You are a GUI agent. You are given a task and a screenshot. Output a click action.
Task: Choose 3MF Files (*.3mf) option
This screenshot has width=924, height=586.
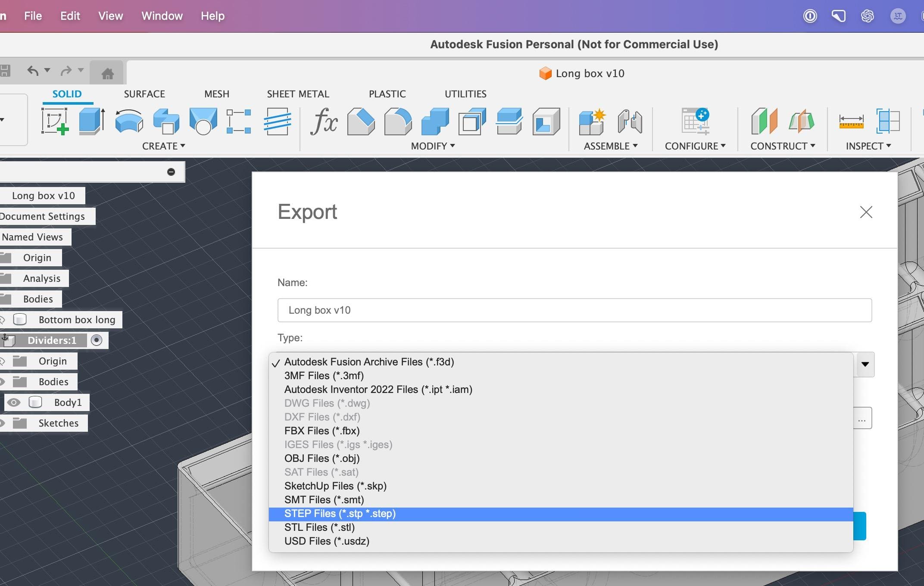tap(561, 376)
